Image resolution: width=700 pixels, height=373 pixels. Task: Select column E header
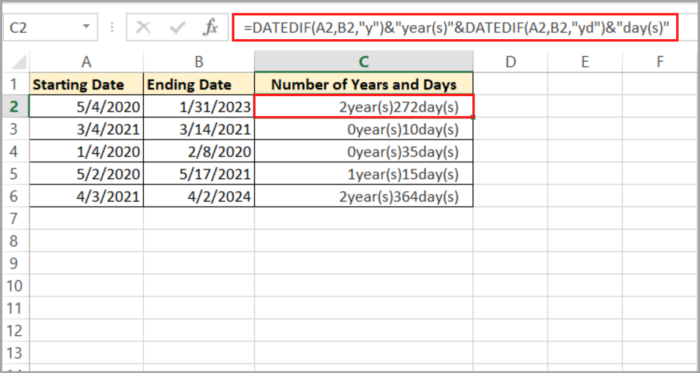point(585,62)
